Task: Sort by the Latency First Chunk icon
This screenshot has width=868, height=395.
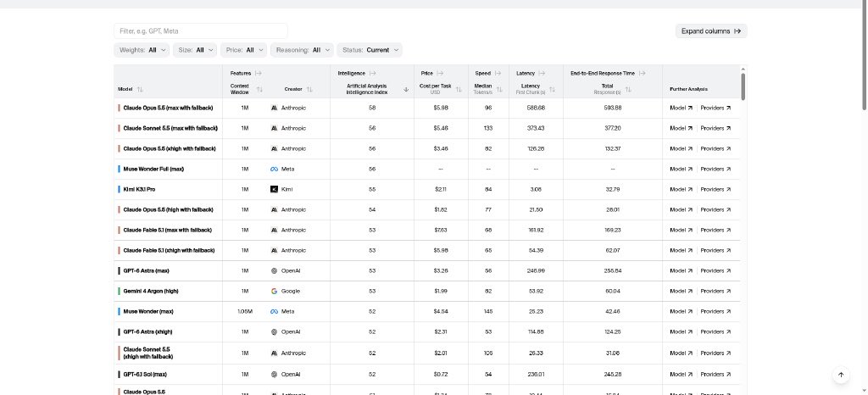Action: click(552, 89)
